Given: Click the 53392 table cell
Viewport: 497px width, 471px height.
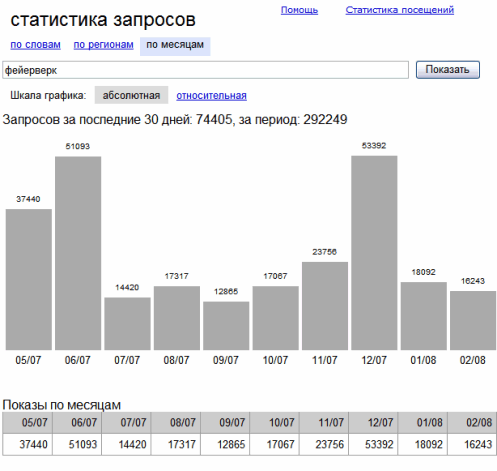Looking at the screenshot, I should pyautogui.click(x=373, y=444).
